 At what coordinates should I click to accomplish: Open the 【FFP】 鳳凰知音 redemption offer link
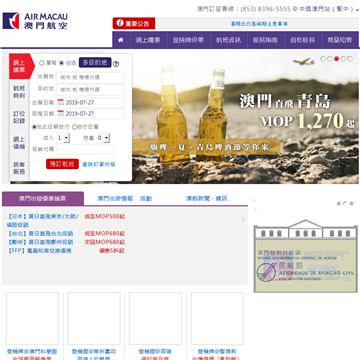pos(39,251)
